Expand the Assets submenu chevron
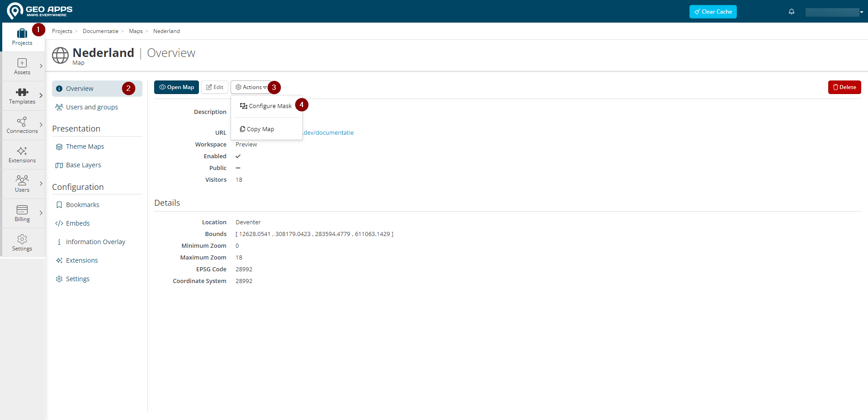 pos(41,66)
